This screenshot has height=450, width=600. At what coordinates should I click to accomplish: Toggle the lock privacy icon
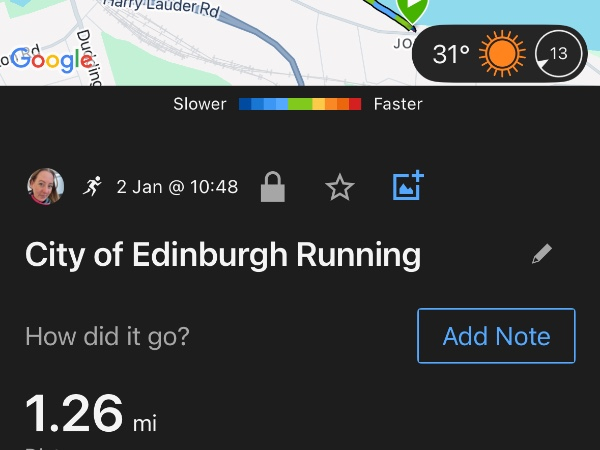pos(273,187)
